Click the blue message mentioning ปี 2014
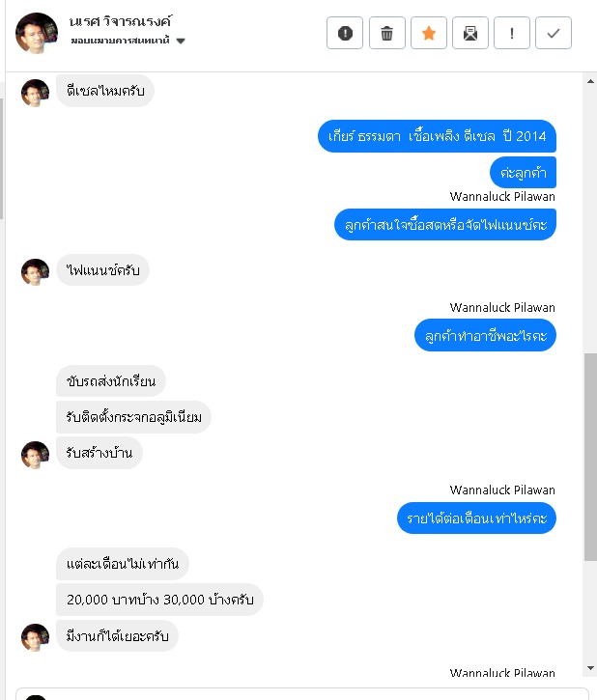 (437, 136)
